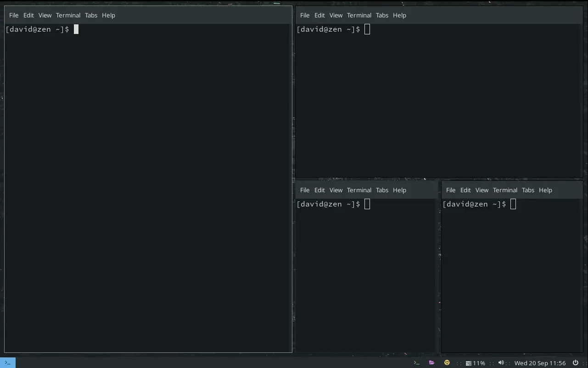Screen dimensions: 588x368
Task: Open Terminal menu in the top-right terminal
Action: point(359,15)
